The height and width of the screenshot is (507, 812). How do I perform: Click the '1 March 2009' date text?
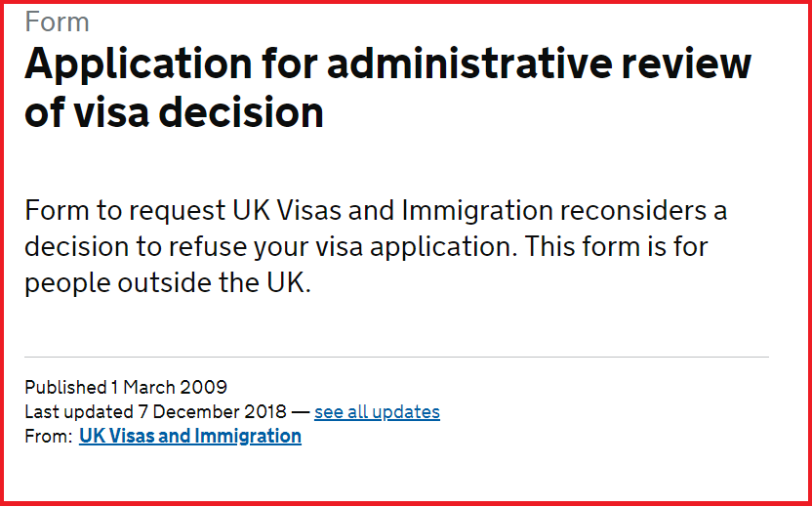[169, 387]
